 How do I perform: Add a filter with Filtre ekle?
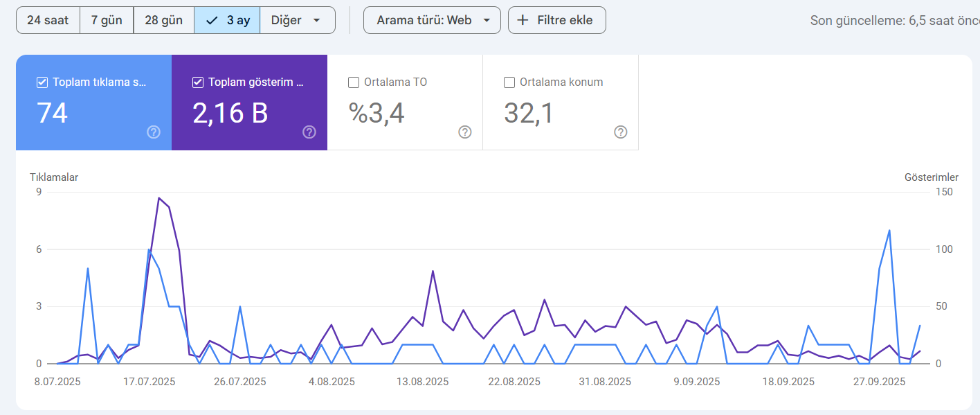coord(557,20)
